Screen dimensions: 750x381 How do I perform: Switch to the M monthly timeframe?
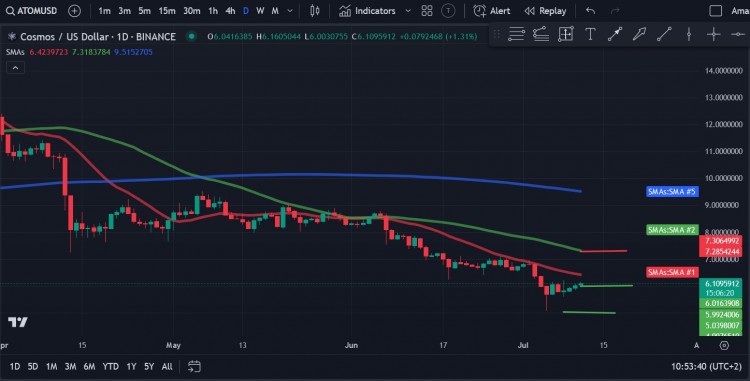pos(275,11)
